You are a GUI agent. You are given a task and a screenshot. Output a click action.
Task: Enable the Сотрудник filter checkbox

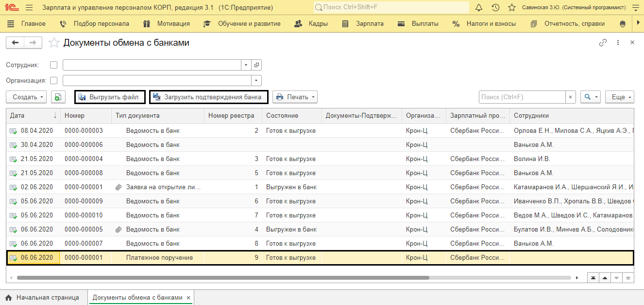coord(53,65)
